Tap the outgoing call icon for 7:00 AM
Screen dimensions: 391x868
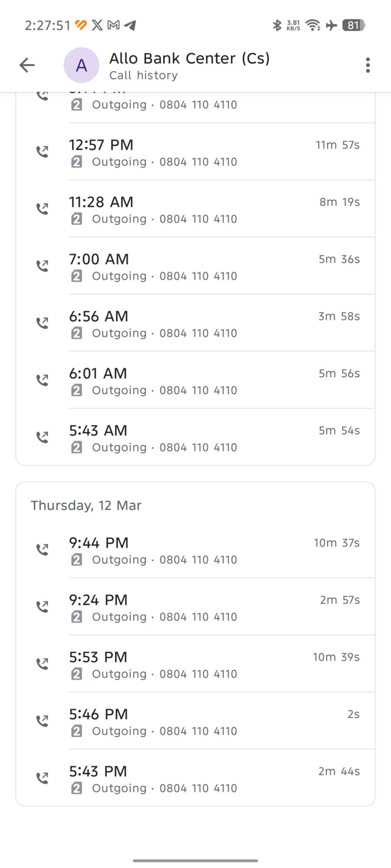pos(42,266)
